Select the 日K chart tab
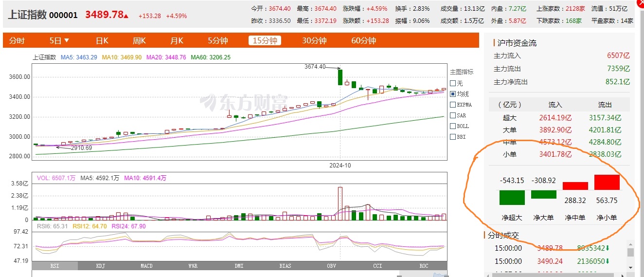Image resolution: width=644 pixels, height=277 pixels. point(102,40)
